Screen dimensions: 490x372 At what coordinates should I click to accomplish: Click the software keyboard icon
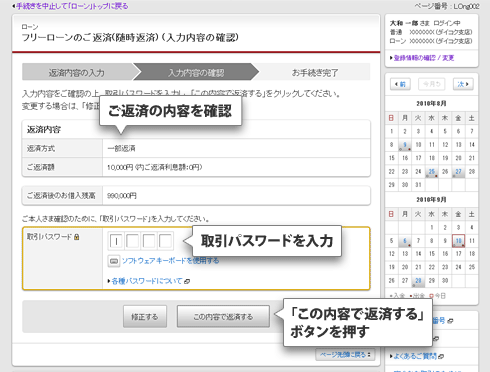point(114,261)
